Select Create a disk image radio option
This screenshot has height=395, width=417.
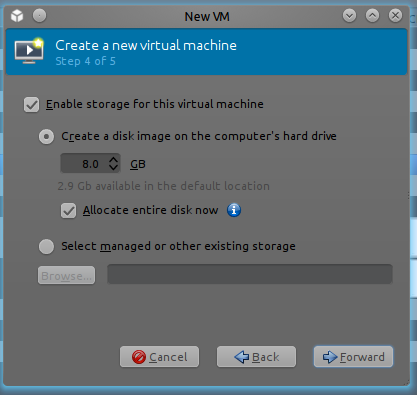46,136
